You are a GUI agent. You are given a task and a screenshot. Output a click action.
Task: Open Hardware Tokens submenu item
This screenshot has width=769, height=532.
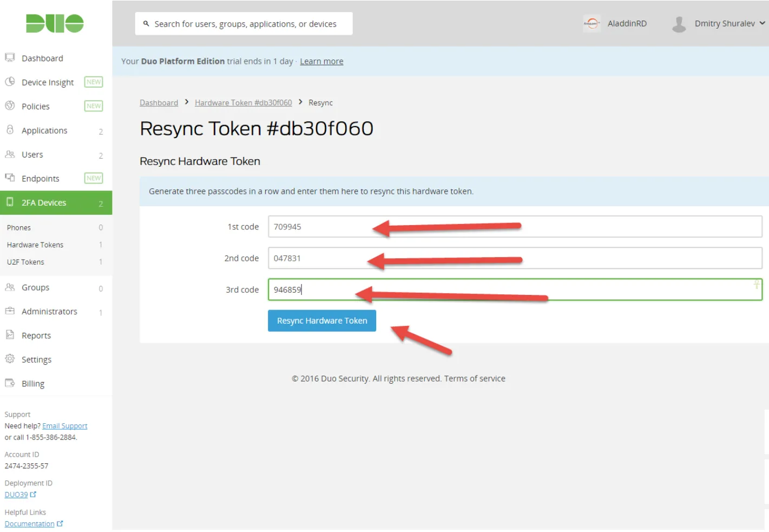35,245
